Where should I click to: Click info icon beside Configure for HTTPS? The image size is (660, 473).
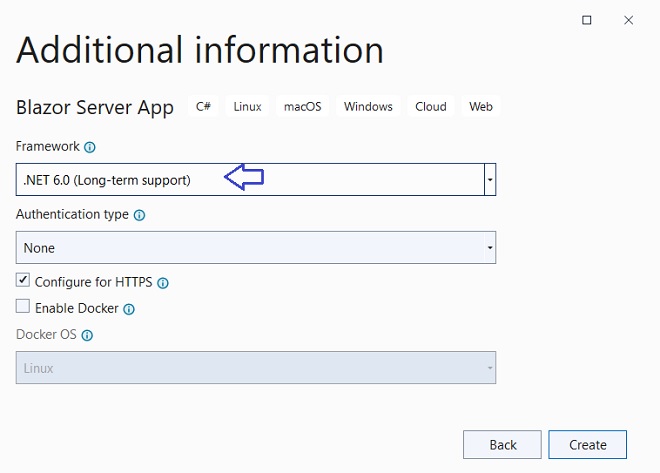click(163, 283)
